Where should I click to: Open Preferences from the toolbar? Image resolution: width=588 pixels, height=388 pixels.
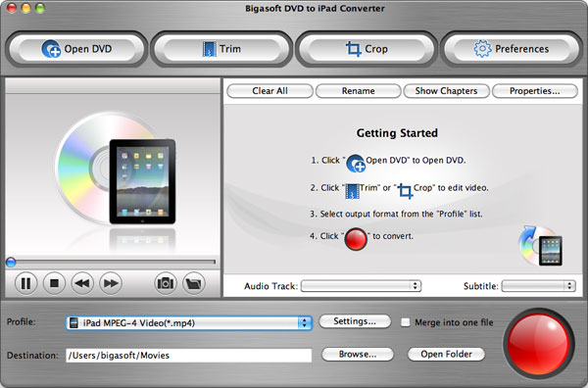512,49
